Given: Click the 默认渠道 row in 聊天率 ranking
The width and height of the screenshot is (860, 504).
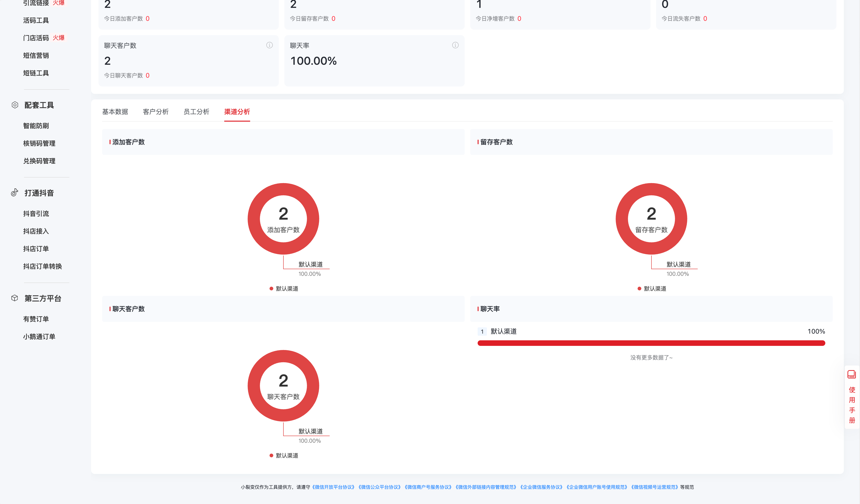Looking at the screenshot, I should point(651,331).
